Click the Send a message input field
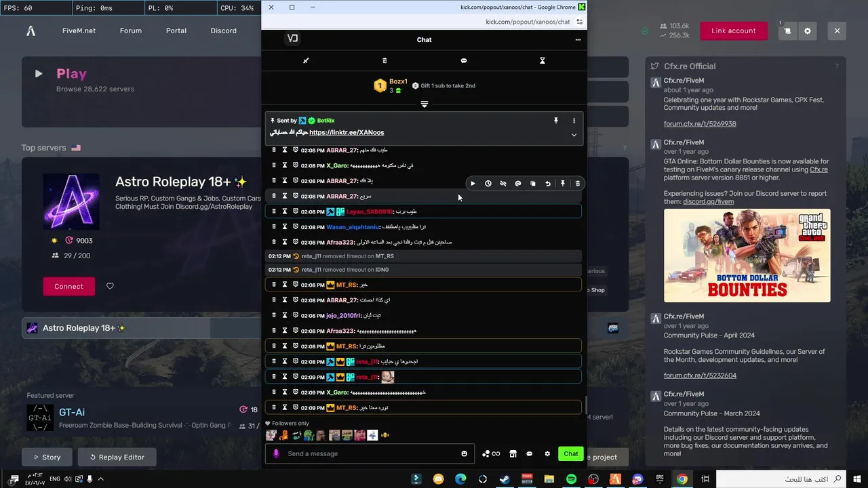 [370, 453]
